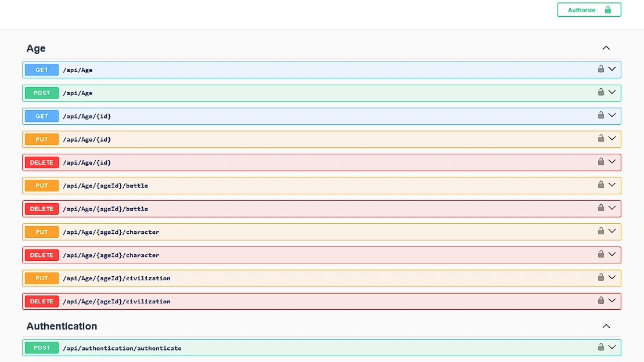The height and width of the screenshot is (362, 644).
Task: Click lock icon on DELETE /api/Age/{ageId}/character row
Action: coord(601,255)
